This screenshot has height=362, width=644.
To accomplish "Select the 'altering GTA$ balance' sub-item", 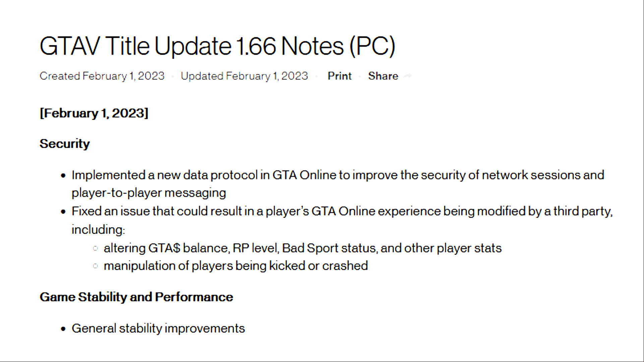I will tap(303, 248).
